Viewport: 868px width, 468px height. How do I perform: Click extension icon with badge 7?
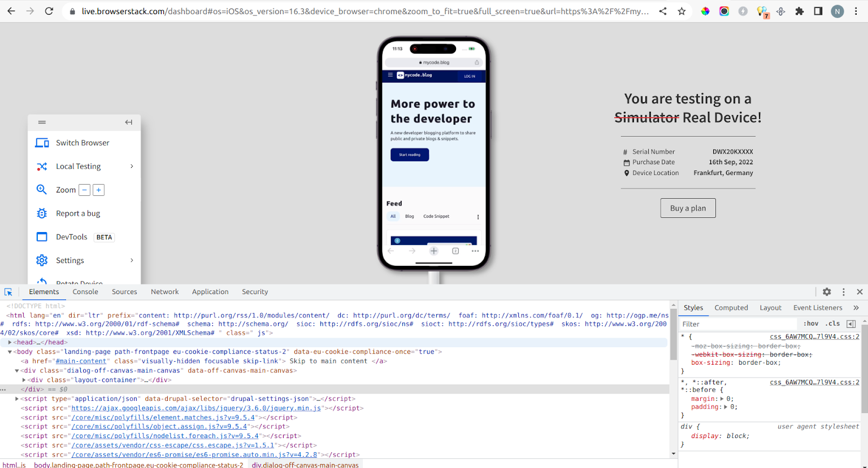click(762, 12)
